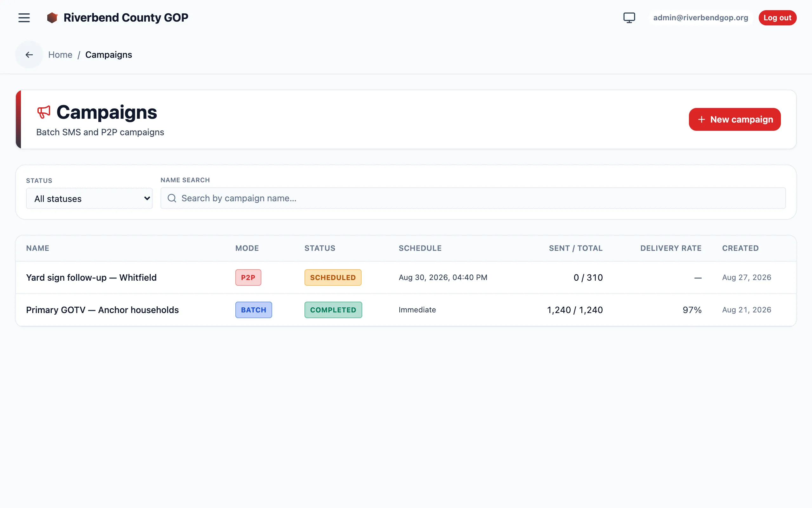Click the DELIVERY RATE column header
812x508 pixels.
pyautogui.click(x=671, y=248)
